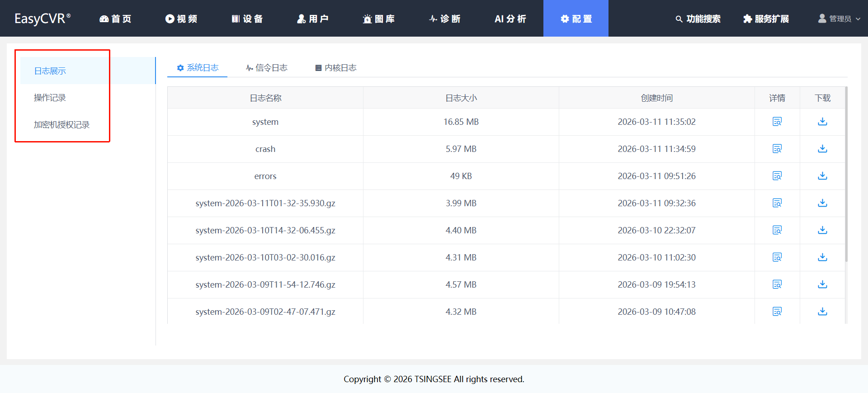Switch to the 信令日志 tab
Viewport: 868px width, 393px height.
pos(267,68)
